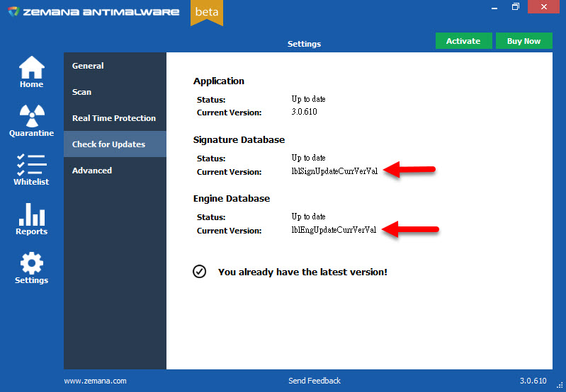566x392 pixels.
Task: Click lblSignUpdateCurrVerVal text
Action: 334,171
